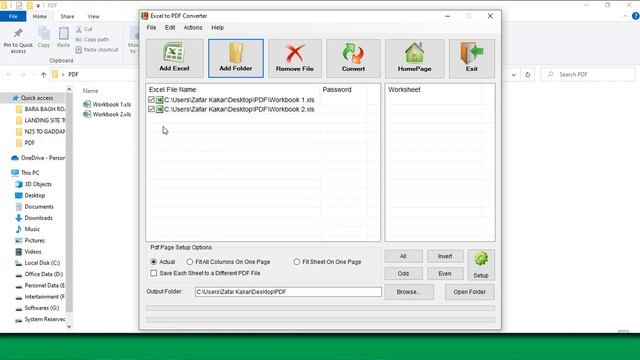Screen dimensions: 640x360
Task: Click the Exit toolbar button
Action: click(x=472, y=58)
